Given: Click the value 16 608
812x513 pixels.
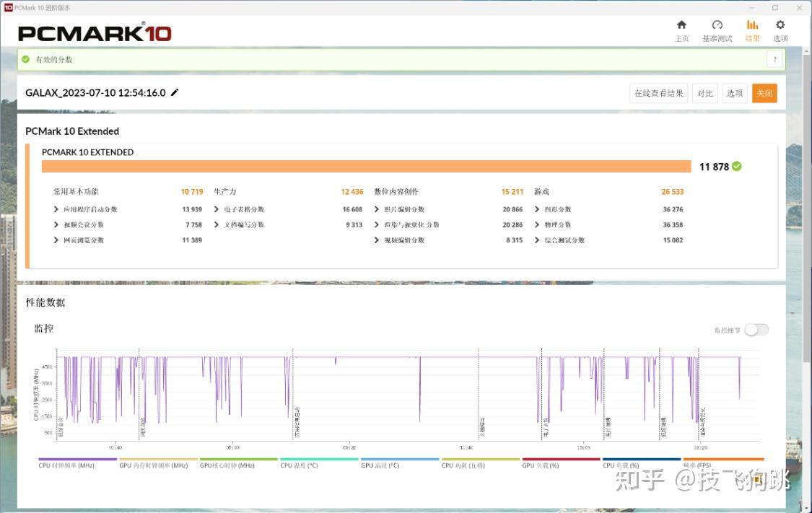Looking at the screenshot, I should coord(352,209).
